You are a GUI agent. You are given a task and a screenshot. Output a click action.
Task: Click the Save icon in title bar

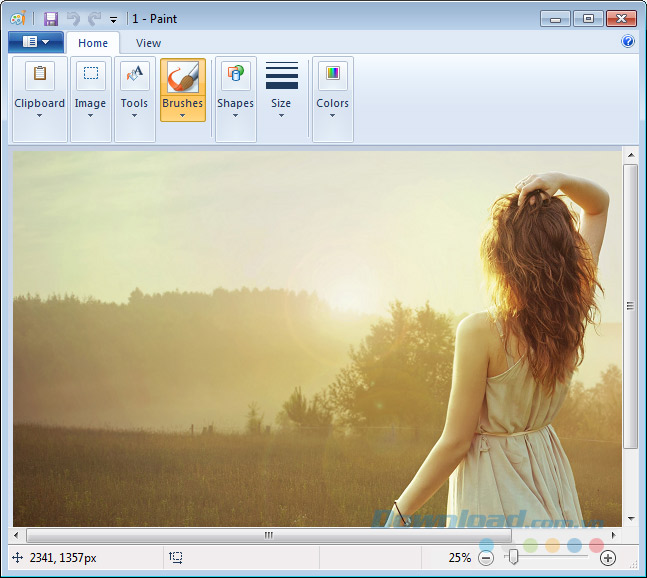click(51, 18)
